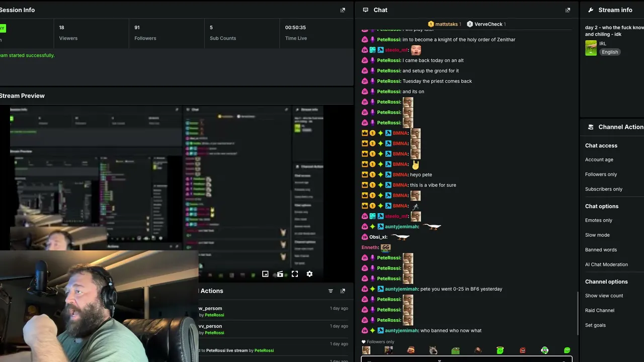The image size is (644, 362).
Task: Filter the Actions list
Action: pyautogui.click(x=331, y=291)
